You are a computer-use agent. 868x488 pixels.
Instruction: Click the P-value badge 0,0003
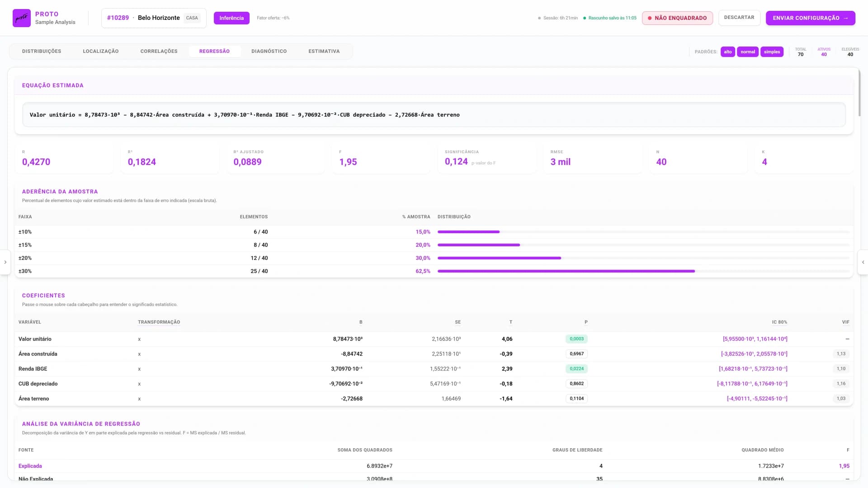(576, 339)
